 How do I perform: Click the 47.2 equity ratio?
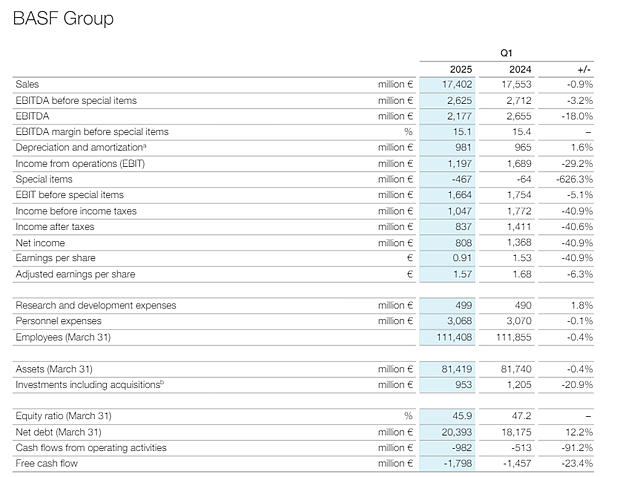[x=522, y=416]
